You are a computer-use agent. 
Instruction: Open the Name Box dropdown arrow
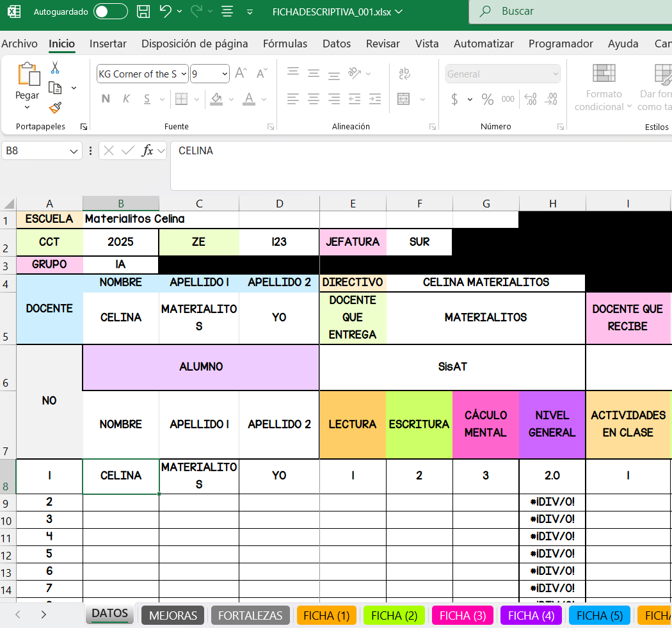(x=74, y=151)
